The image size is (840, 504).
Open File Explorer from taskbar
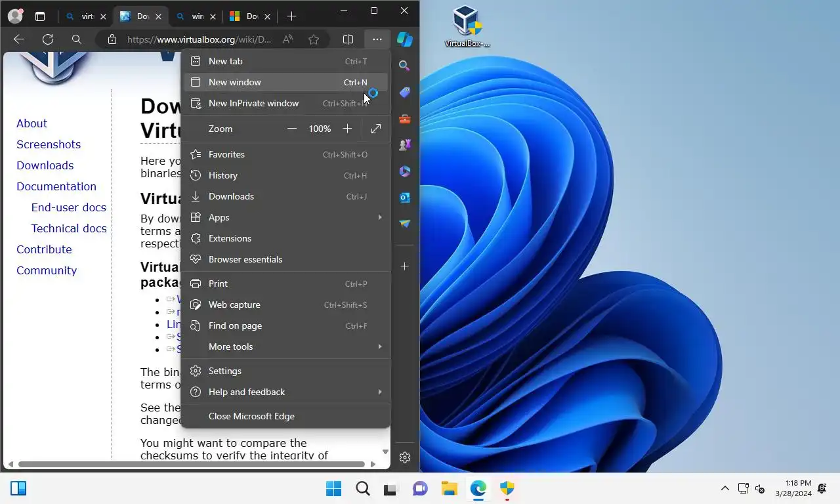[449, 488]
